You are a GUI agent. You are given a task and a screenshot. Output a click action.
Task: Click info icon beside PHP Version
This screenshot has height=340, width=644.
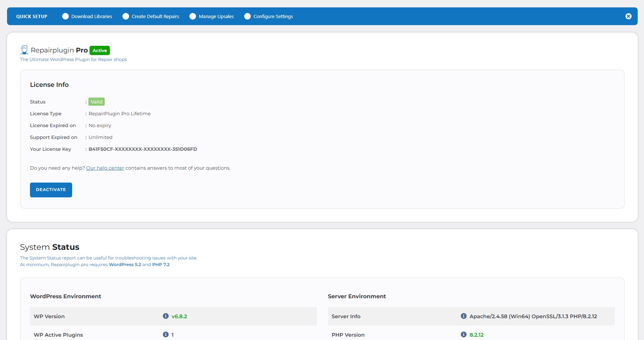point(463,334)
